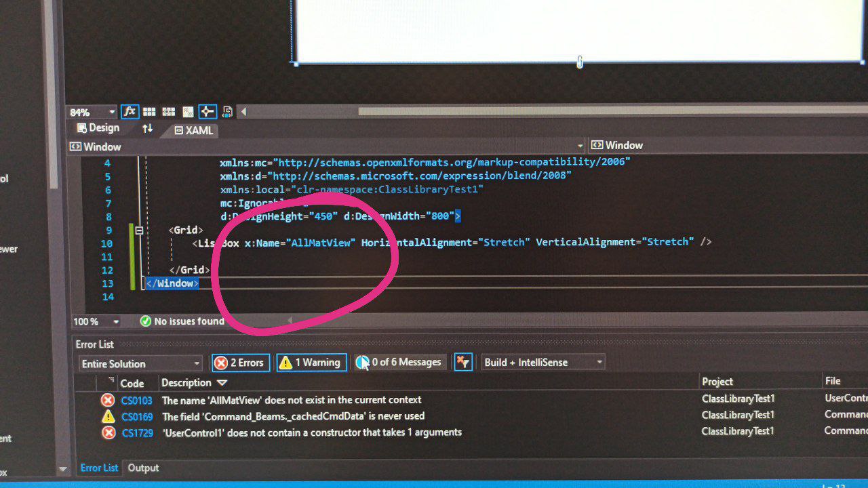Screen dimensions: 868x488
Task: Click the error icon of CS0103 row
Action: point(108,400)
